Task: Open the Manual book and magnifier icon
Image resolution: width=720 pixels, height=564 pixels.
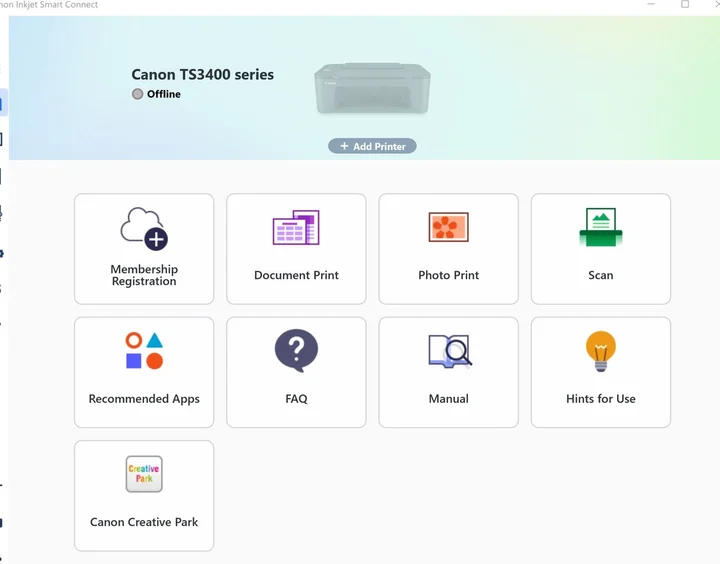Action: coord(448,351)
